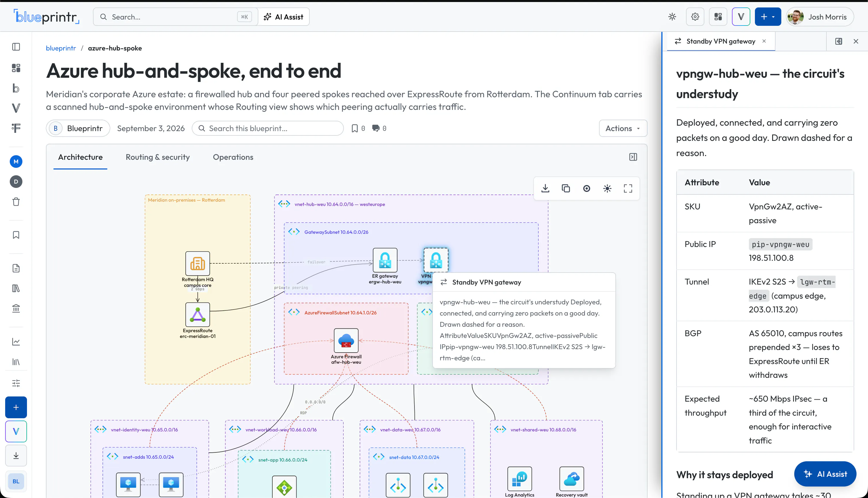Open the BL badge at sidebar bottom
The image size is (868, 498).
point(16,481)
